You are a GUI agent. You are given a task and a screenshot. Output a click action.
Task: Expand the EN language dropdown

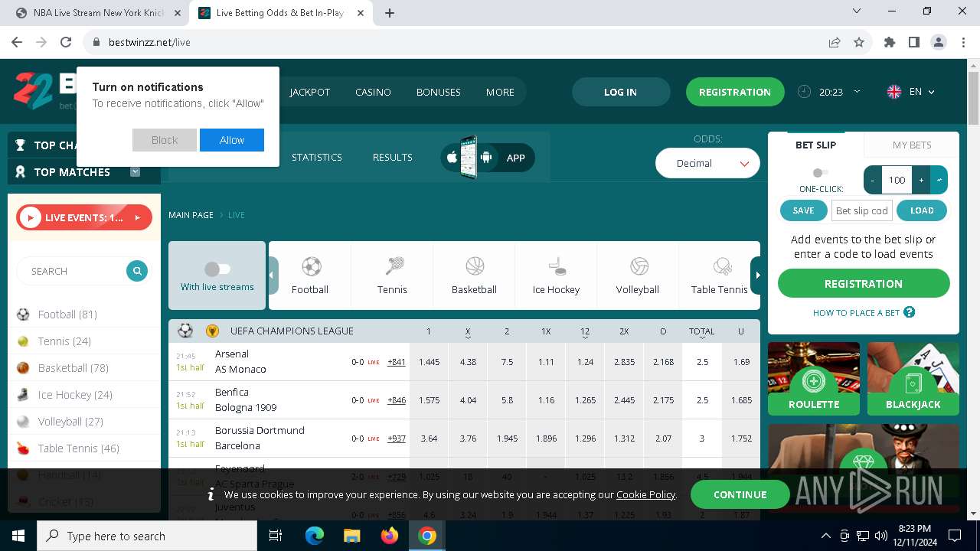coord(931,92)
